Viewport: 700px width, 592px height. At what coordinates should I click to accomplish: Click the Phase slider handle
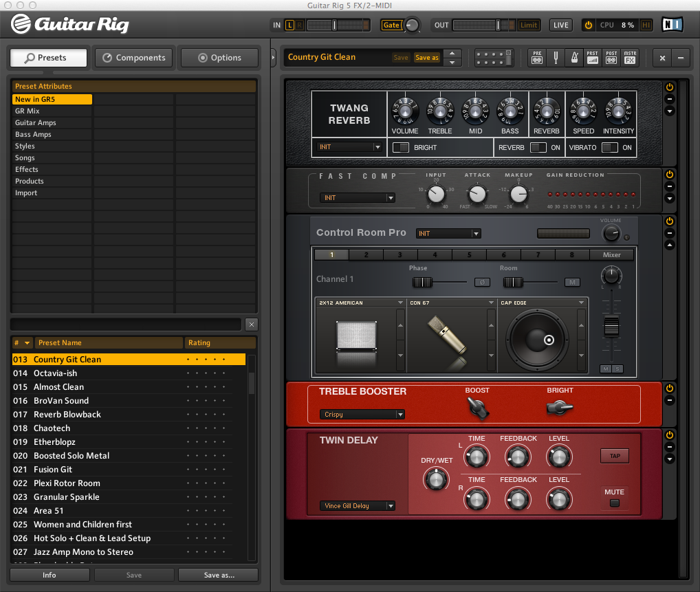click(422, 282)
